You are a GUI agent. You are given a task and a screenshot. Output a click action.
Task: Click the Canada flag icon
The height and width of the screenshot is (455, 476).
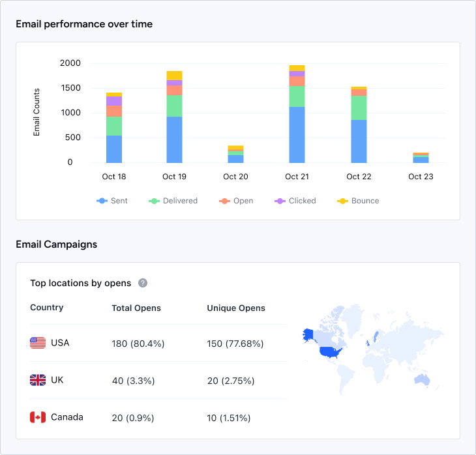38,417
